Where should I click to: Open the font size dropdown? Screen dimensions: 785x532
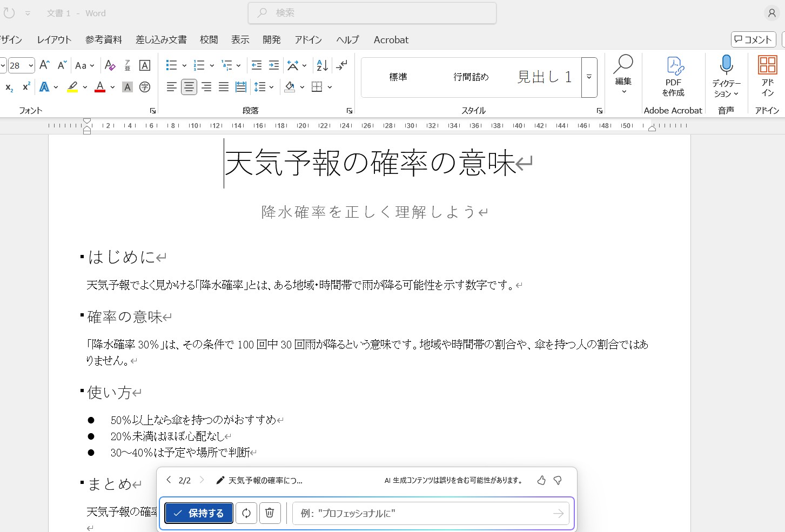coord(31,66)
